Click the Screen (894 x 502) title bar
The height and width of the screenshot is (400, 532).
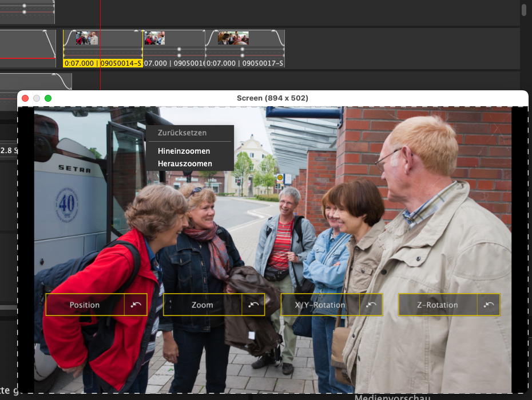click(272, 98)
